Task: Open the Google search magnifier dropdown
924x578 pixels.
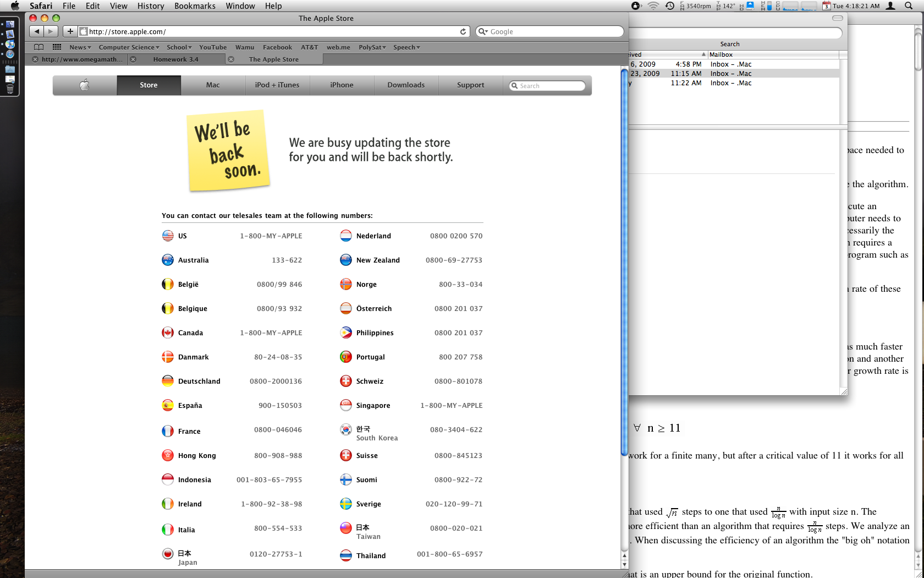Action: (483, 31)
